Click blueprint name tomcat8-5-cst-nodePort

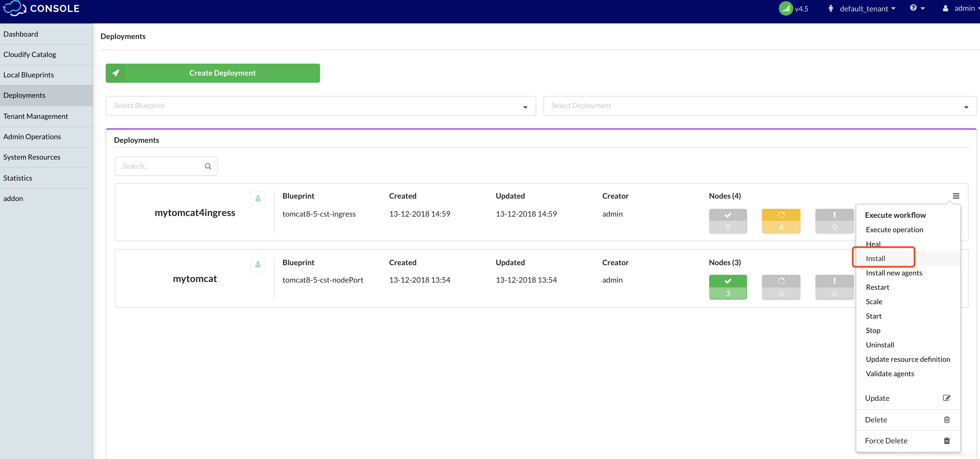tap(322, 280)
